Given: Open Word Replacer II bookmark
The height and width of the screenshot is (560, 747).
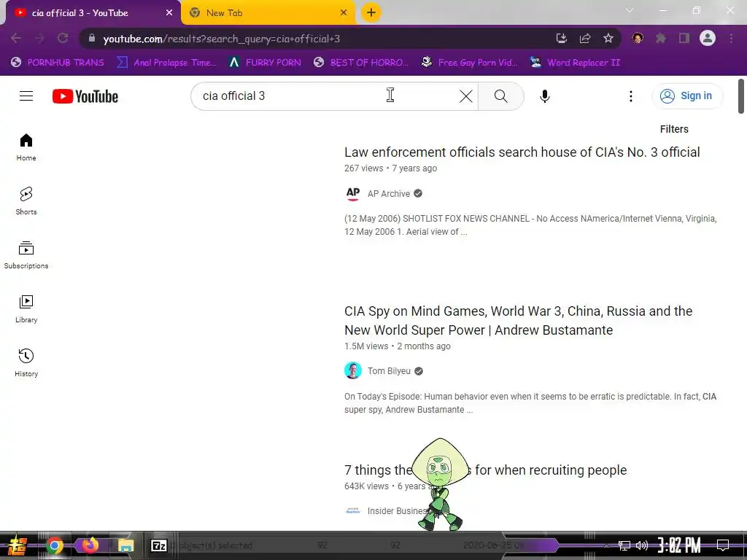Looking at the screenshot, I should pos(576,63).
